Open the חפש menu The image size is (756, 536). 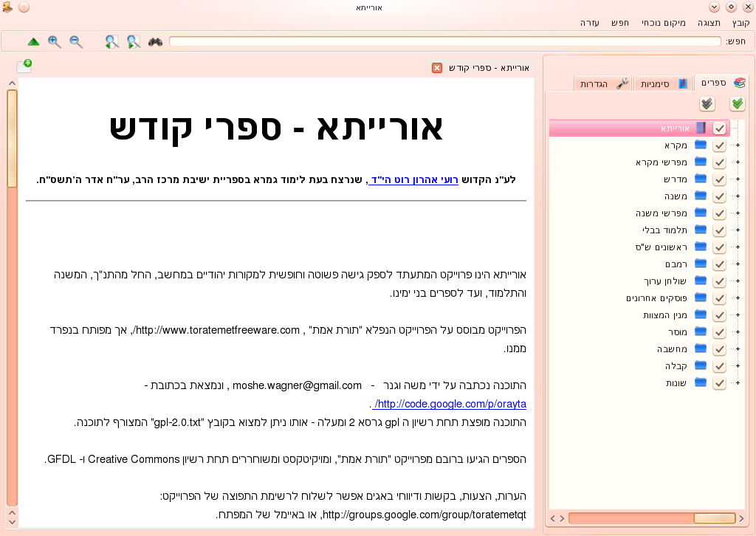[x=620, y=23]
